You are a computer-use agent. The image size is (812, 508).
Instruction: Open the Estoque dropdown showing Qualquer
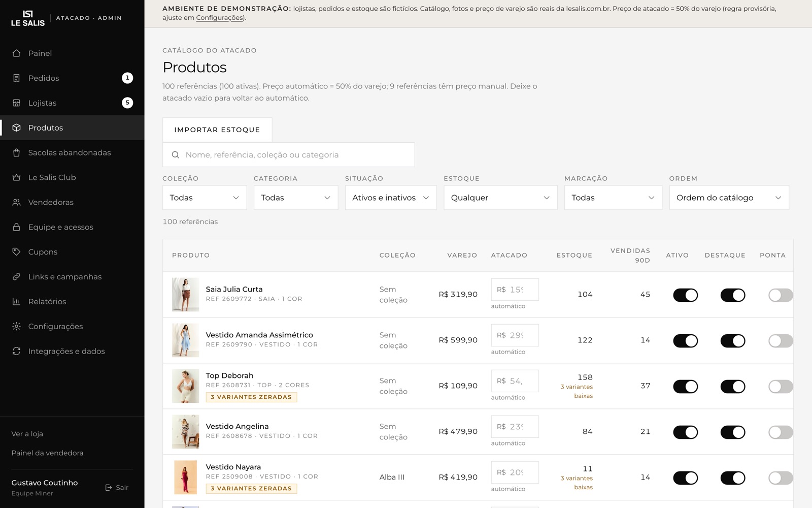(x=500, y=198)
